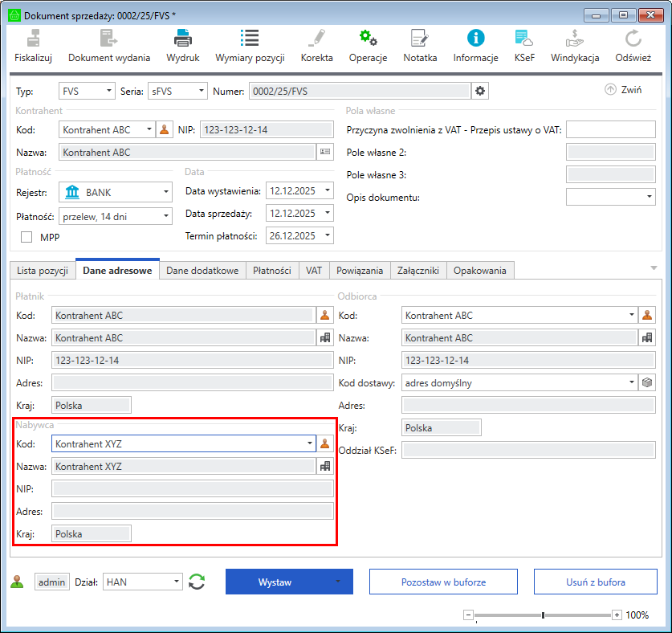Click gear icon next to Numer field
The height and width of the screenshot is (633, 672).
(x=480, y=92)
